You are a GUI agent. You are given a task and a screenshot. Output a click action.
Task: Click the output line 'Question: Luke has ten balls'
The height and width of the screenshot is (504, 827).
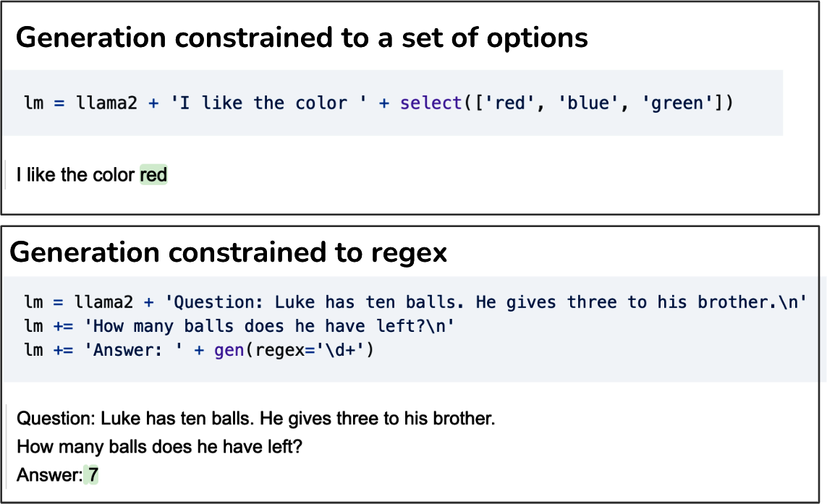click(x=255, y=419)
